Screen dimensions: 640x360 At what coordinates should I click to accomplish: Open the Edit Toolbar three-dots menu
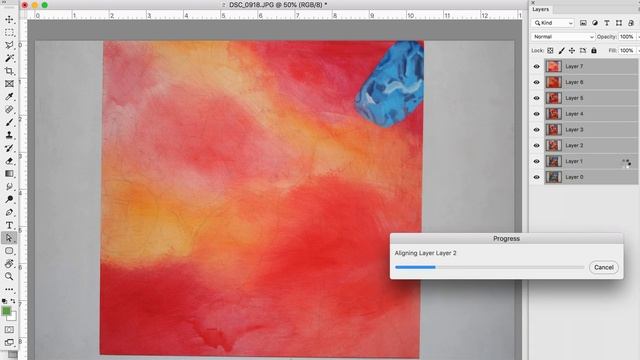[x=9, y=289]
